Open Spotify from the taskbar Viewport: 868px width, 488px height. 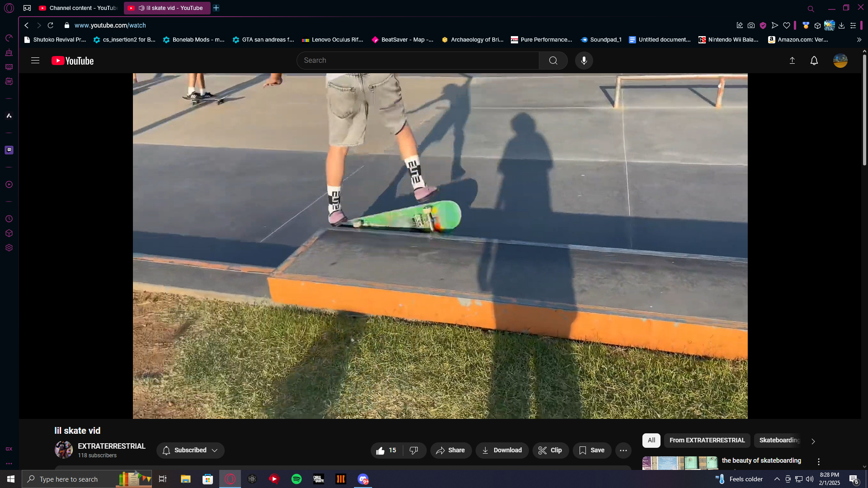click(297, 479)
